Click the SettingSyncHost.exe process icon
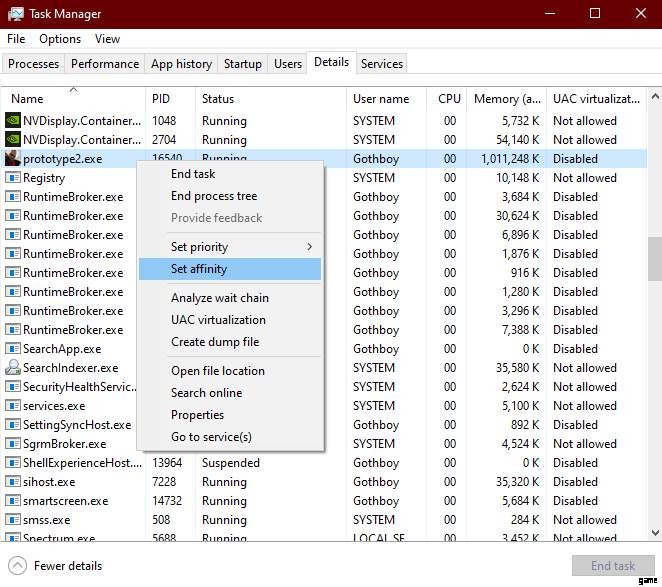 tap(13, 424)
